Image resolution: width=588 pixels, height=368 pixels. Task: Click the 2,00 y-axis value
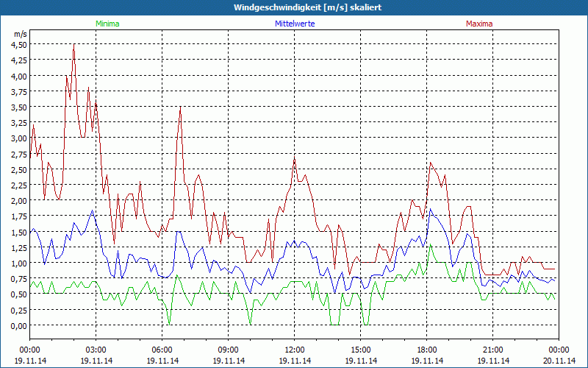tap(19, 201)
